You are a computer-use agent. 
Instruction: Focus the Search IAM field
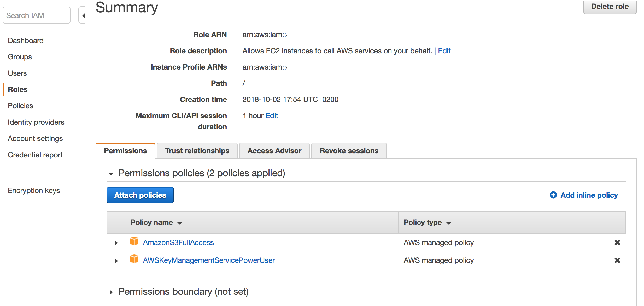click(37, 15)
